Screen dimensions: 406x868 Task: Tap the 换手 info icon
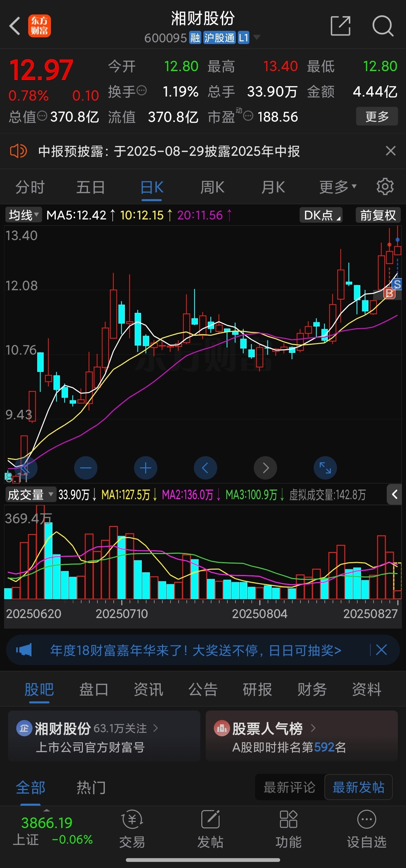[x=141, y=90]
